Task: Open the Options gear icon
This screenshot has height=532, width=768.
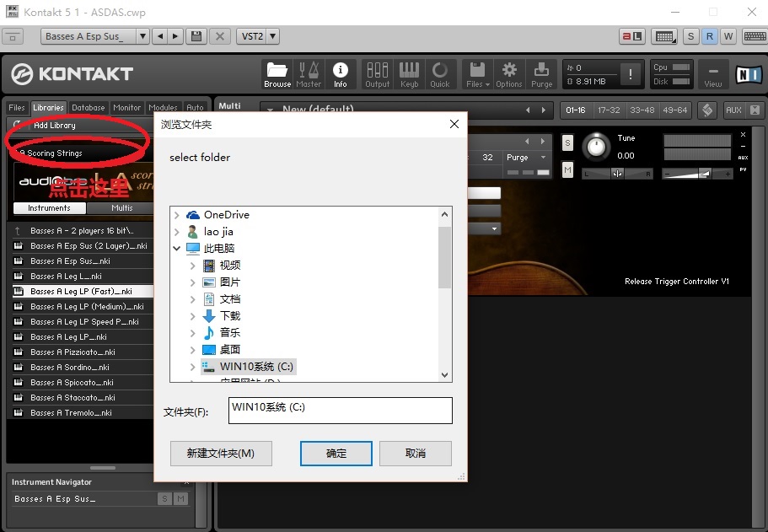Action: click(x=508, y=74)
